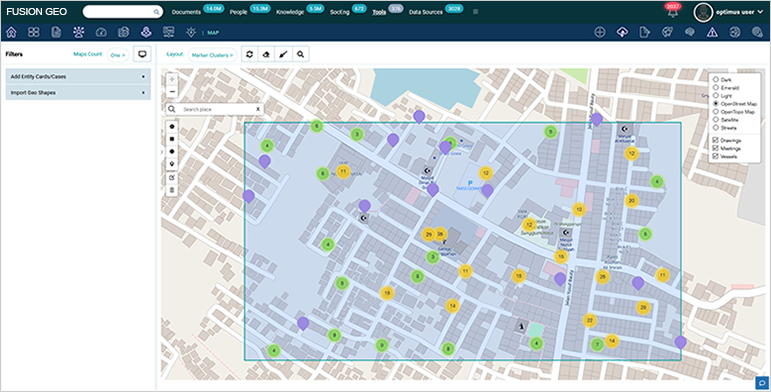The height and width of the screenshot is (392, 771).
Task: Select the draw marker pin tool
Action: [x=172, y=164]
